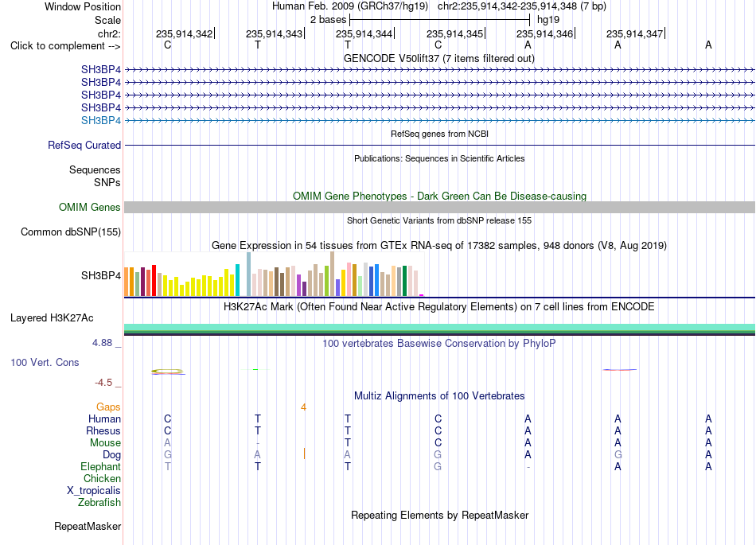Click the X_tropicalis alignment row label
756x545 pixels.
point(94,491)
